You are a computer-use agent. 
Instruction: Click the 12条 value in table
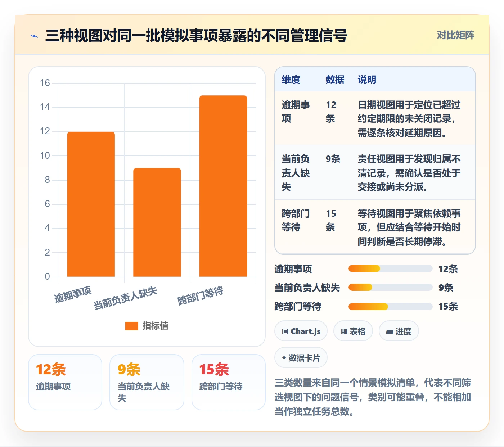click(x=331, y=112)
